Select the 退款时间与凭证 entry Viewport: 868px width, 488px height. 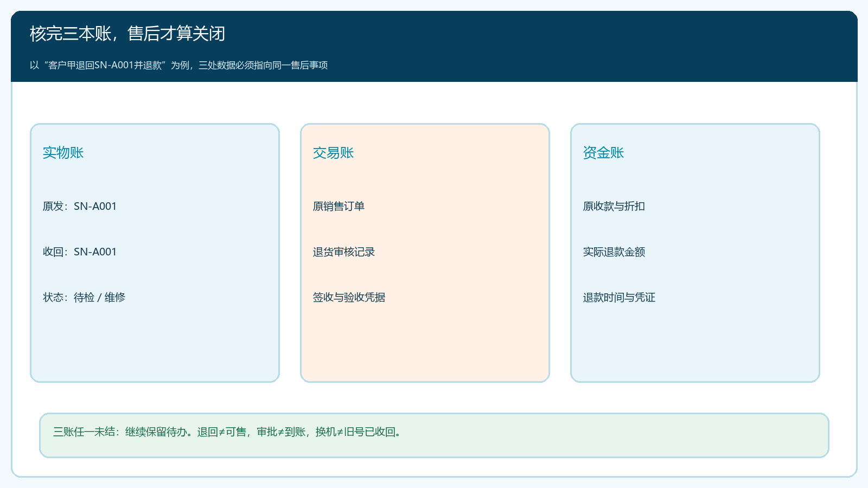[619, 297]
